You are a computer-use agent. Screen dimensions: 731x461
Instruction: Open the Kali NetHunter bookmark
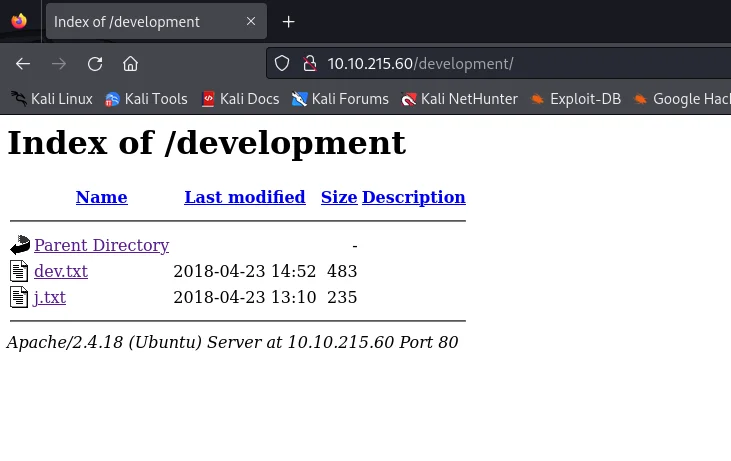460,99
